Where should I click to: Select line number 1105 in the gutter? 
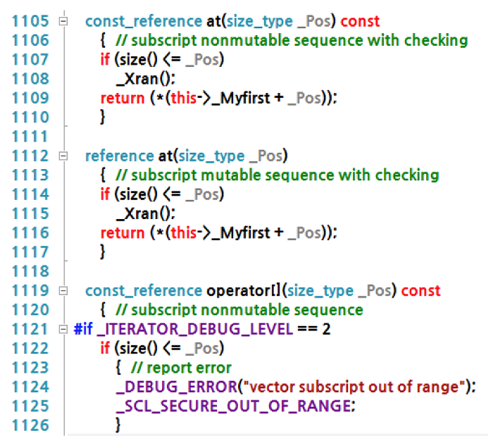pos(30,21)
